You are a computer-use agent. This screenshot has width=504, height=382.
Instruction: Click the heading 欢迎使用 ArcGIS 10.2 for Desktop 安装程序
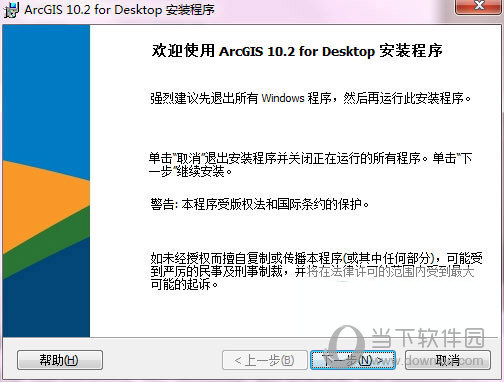297,51
